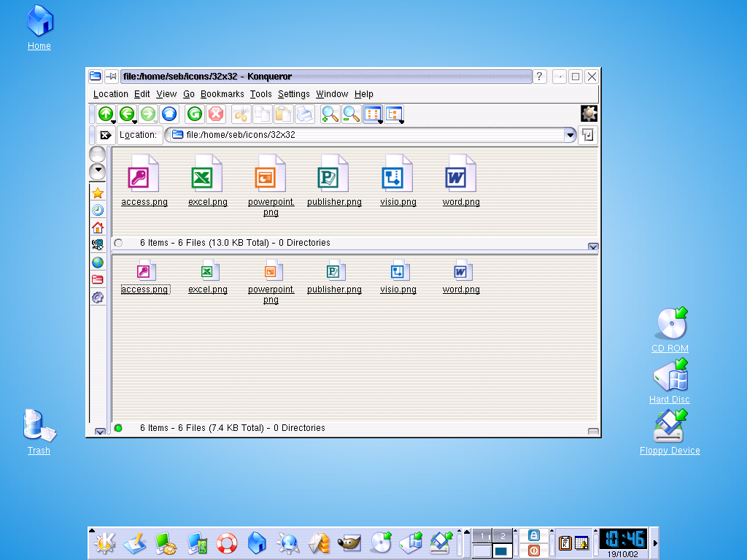Click Go button beside location bar

(x=588, y=135)
